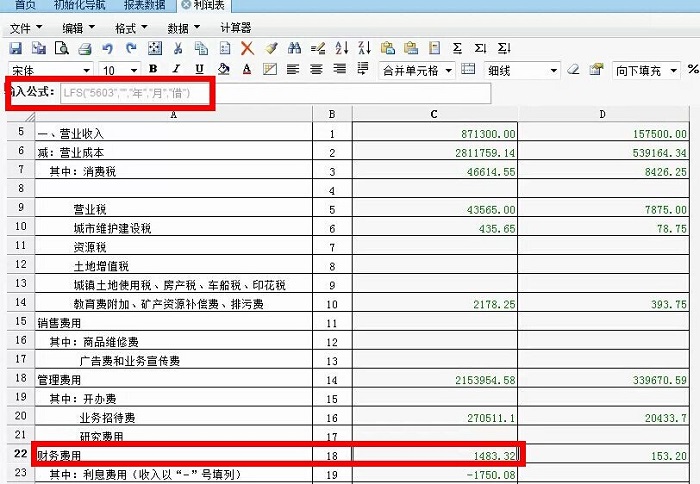Click the Replace pencil icon

317,48
